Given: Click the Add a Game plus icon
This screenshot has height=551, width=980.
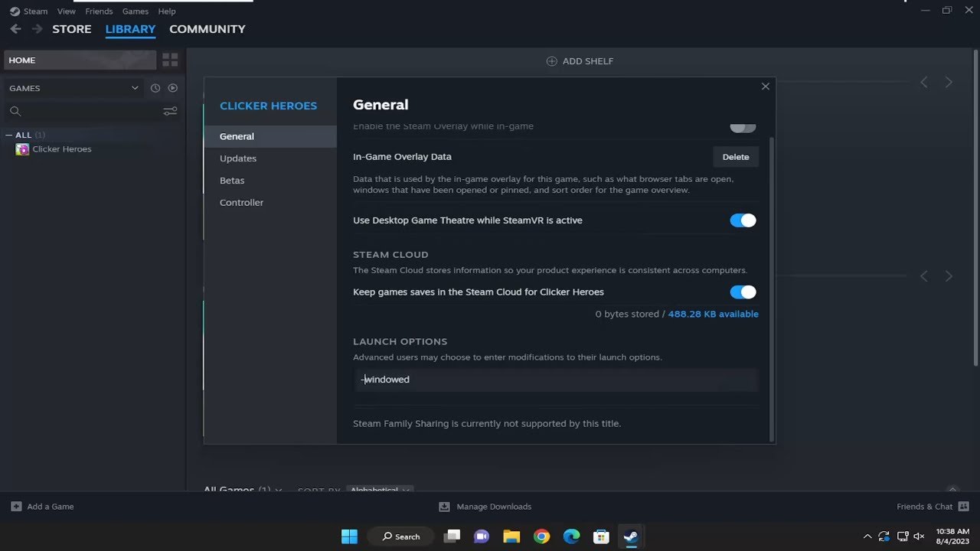Looking at the screenshot, I should coord(16,507).
